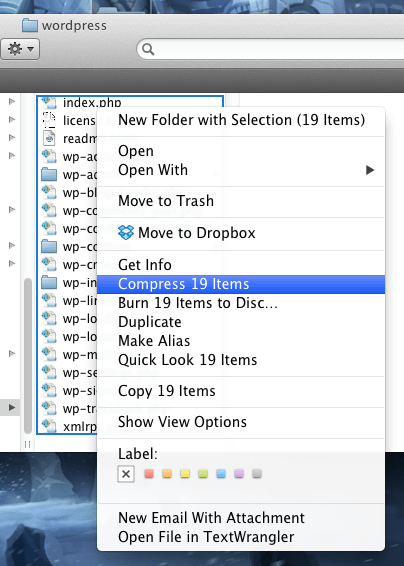Select the index.php file name
Viewport: 404px width, 566px height.
click(x=92, y=103)
